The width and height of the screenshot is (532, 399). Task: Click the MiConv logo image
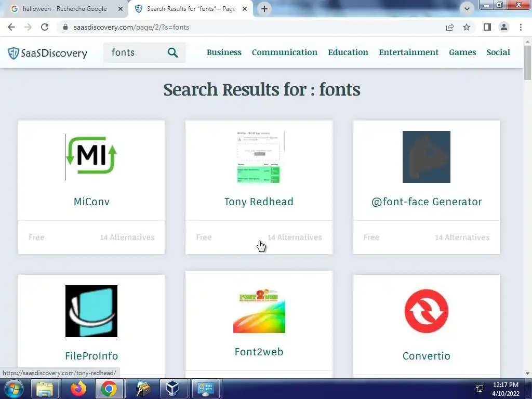point(91,157)
